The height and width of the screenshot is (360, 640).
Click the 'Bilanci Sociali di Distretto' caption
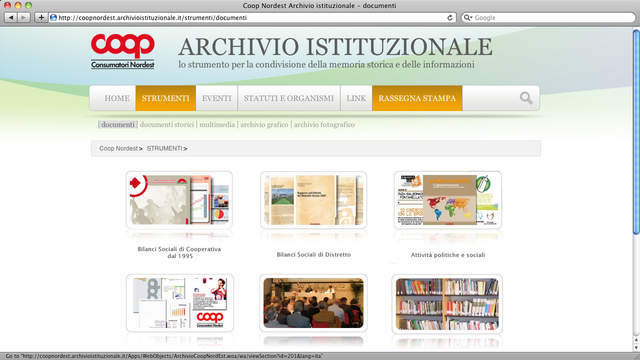pos(314,255)
